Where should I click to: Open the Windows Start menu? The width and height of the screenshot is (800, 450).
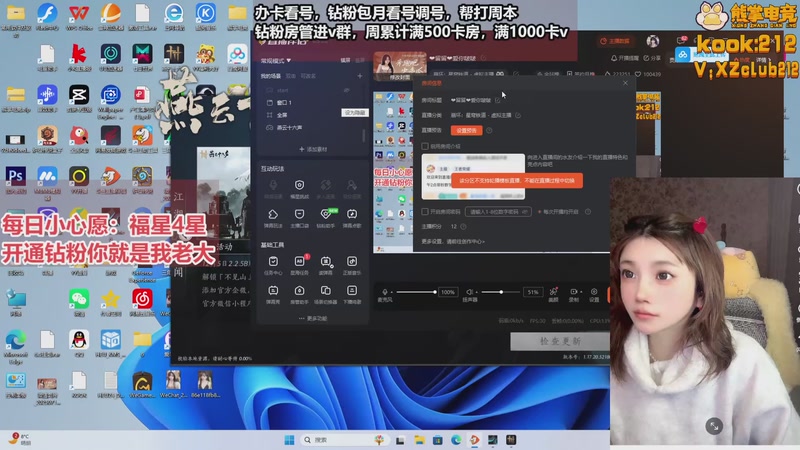(289, 440)
